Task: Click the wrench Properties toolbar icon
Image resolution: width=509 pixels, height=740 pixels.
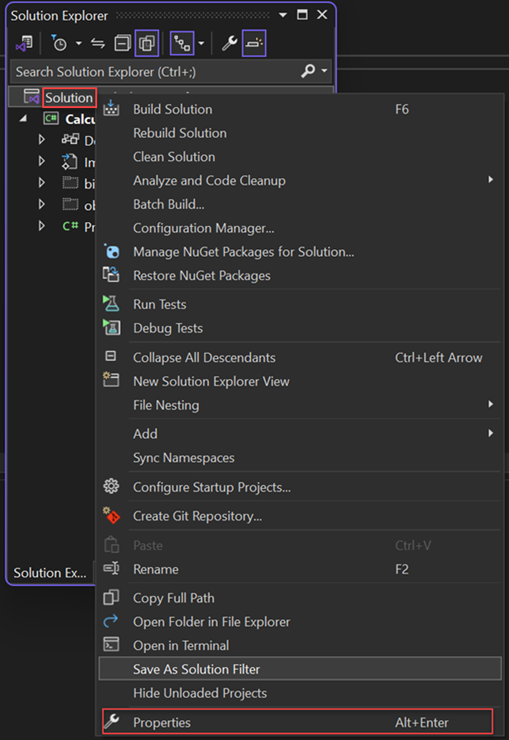Action: coord(229,43)
